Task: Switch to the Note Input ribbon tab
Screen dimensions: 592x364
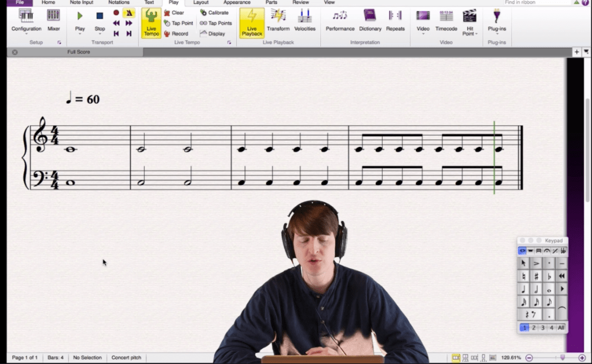Action: [x=82, y=2]
